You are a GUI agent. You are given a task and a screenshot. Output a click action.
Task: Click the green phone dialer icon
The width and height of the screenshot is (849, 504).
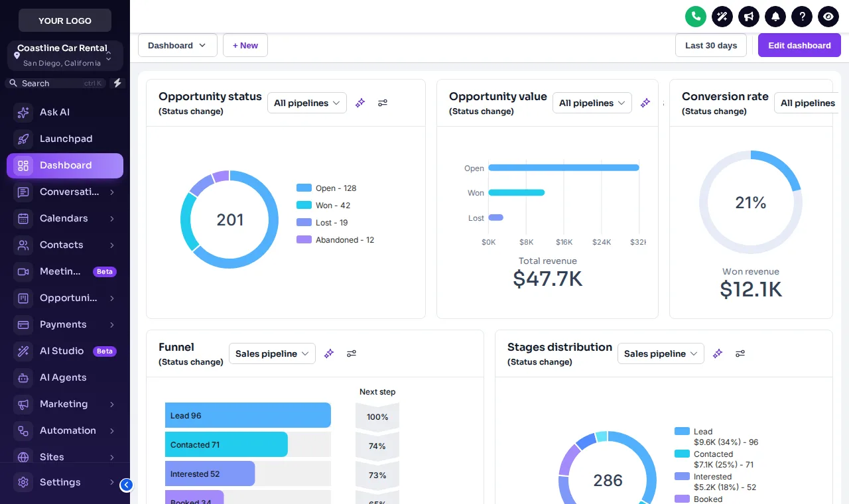tap(696, 17)
